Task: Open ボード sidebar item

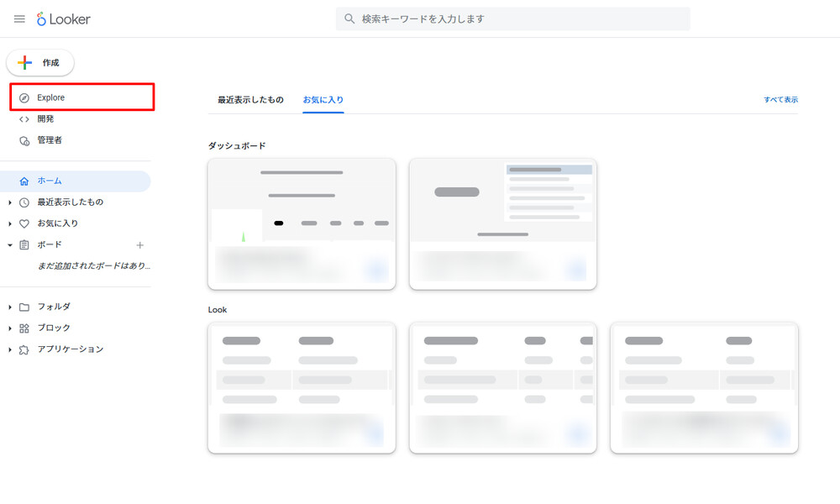Action: 50,244
